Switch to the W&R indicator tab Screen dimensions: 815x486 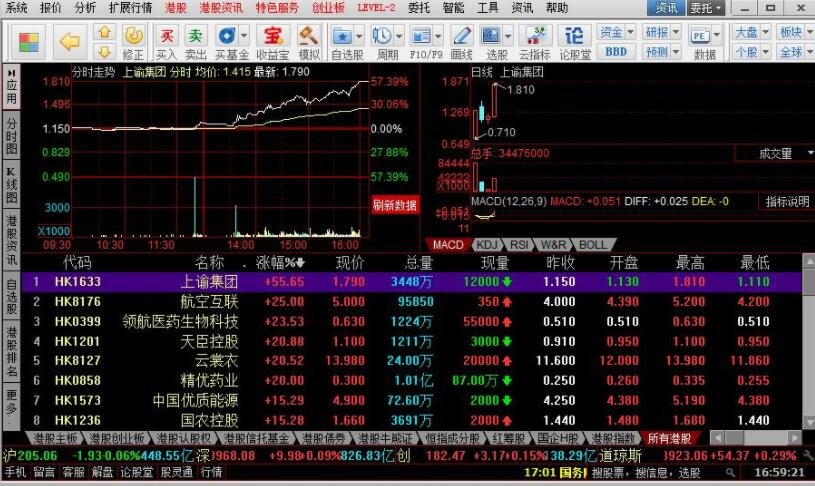(553, 245)
